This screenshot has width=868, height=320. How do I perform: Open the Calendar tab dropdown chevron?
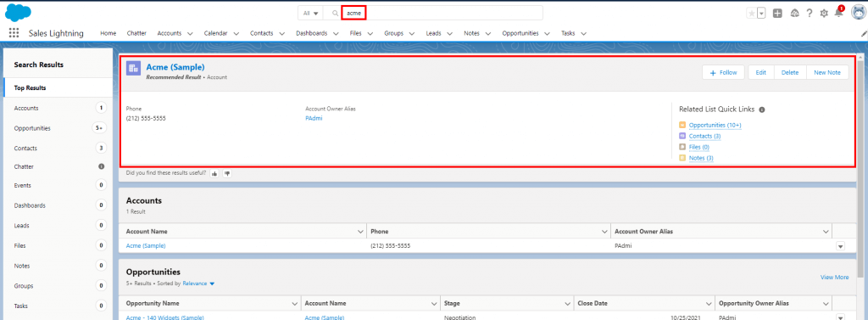[x=236, y=33]
